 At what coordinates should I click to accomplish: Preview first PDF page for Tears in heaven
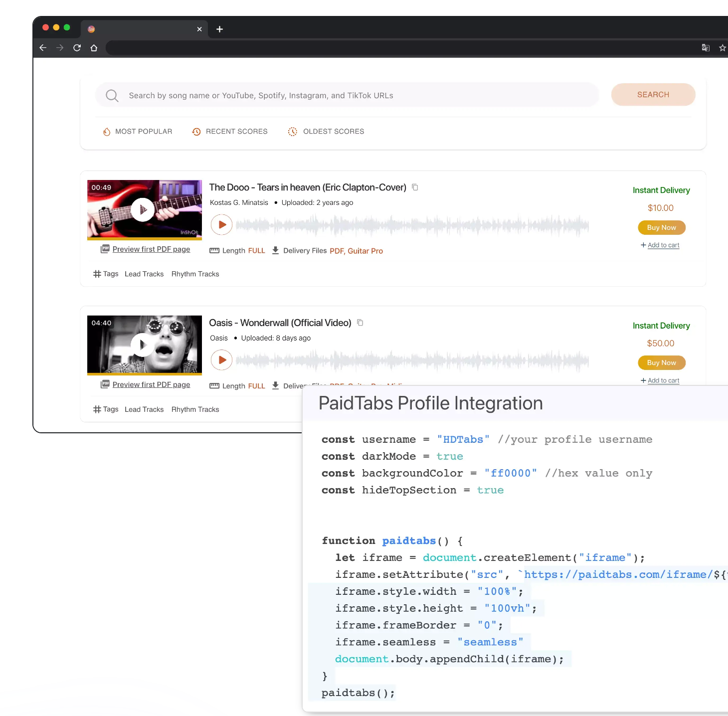pos(151,249)
